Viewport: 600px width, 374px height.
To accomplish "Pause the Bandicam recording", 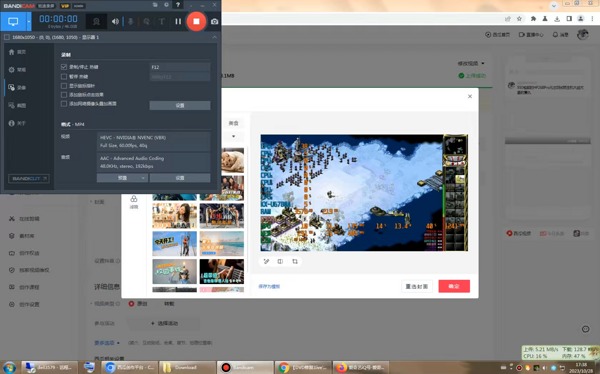I will pos(178,22).
